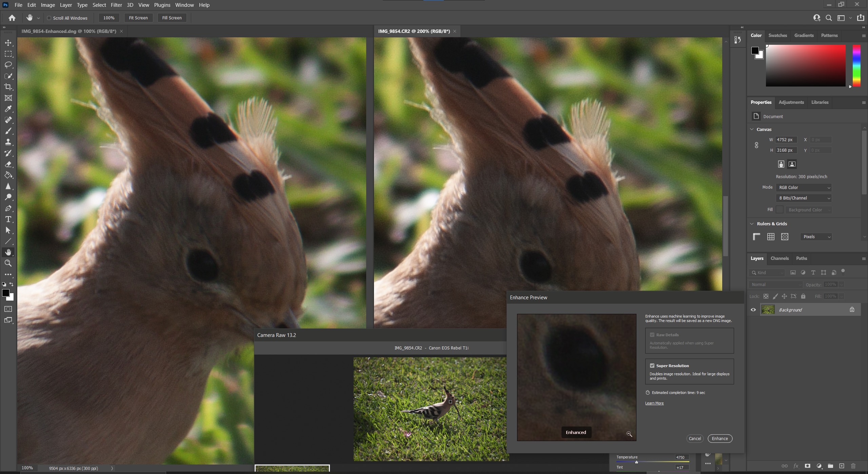
Task: Open the layer Kind filter dropdown
Action: point(767,272)
